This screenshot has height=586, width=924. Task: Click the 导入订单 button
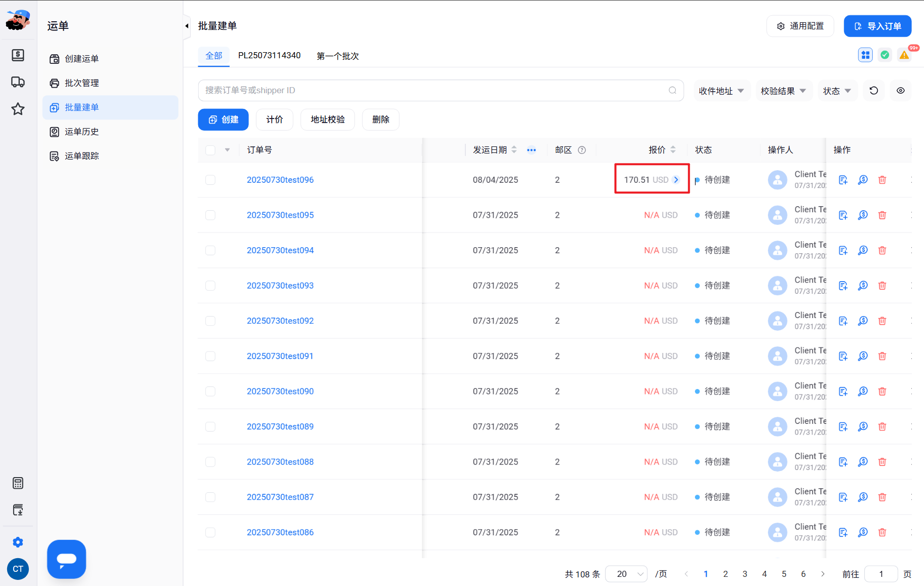878,26
